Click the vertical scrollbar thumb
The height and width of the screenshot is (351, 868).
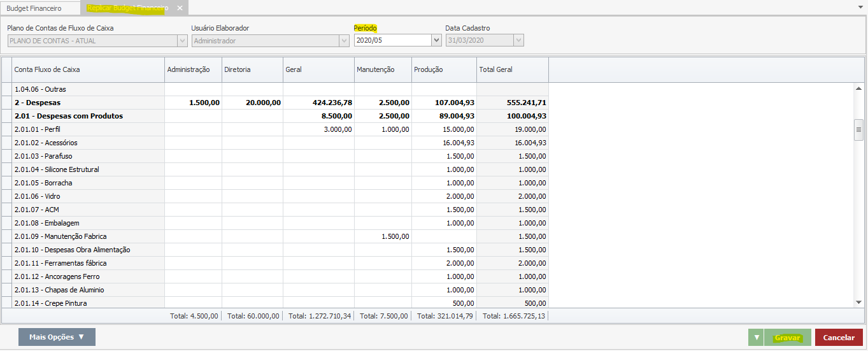858,129
